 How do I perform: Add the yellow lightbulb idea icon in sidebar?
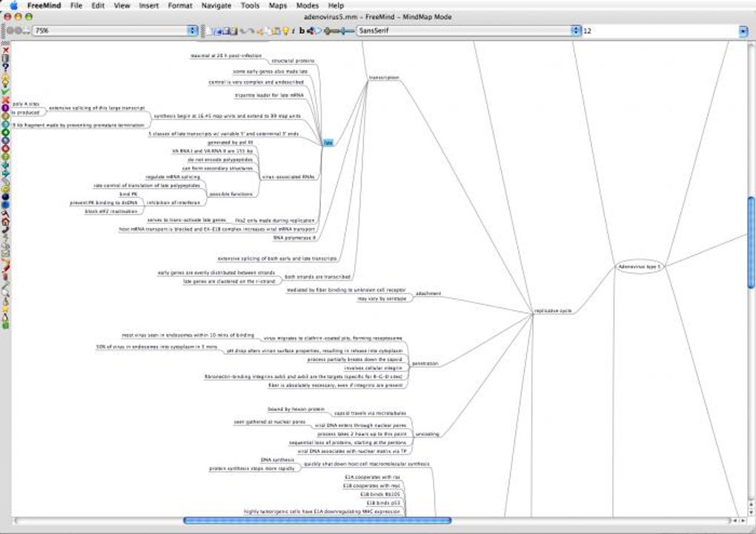[5, 83]
